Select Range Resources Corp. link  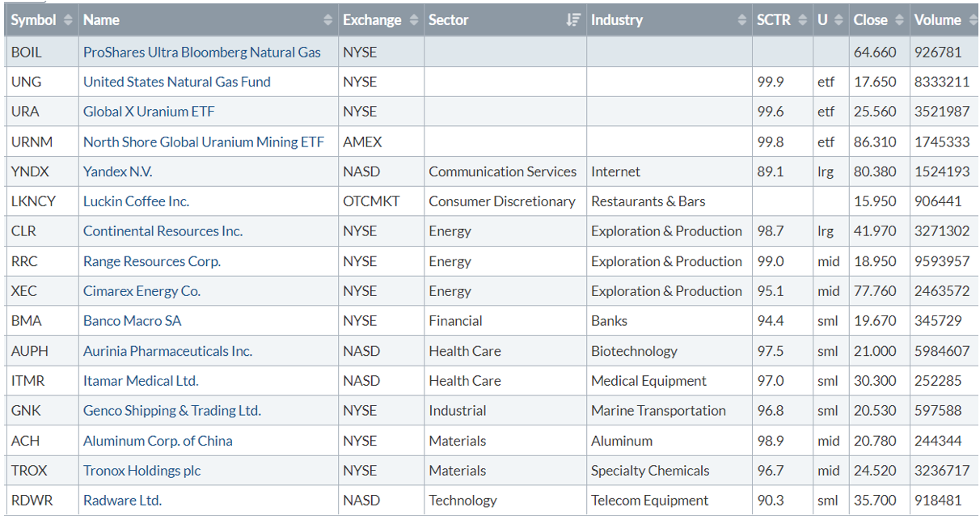click(x=151, y=261)
